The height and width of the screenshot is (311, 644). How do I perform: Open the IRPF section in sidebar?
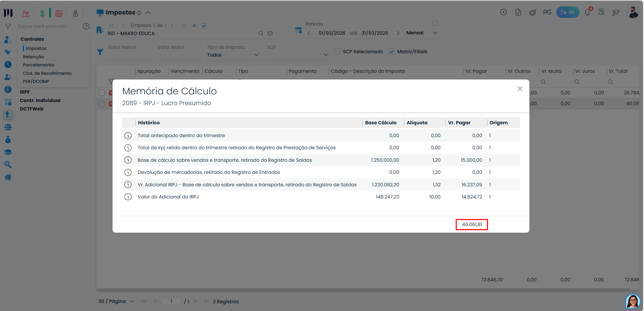coord(25,92)
